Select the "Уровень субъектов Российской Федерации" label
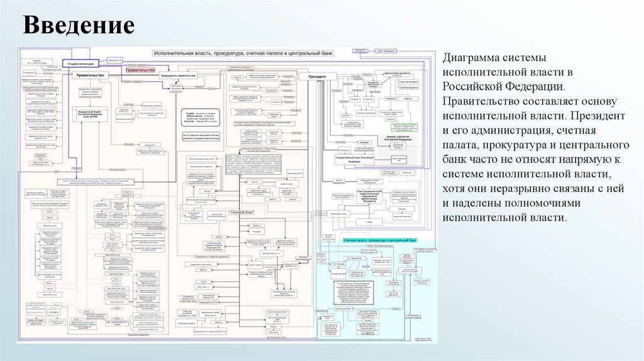 point(398,138)
